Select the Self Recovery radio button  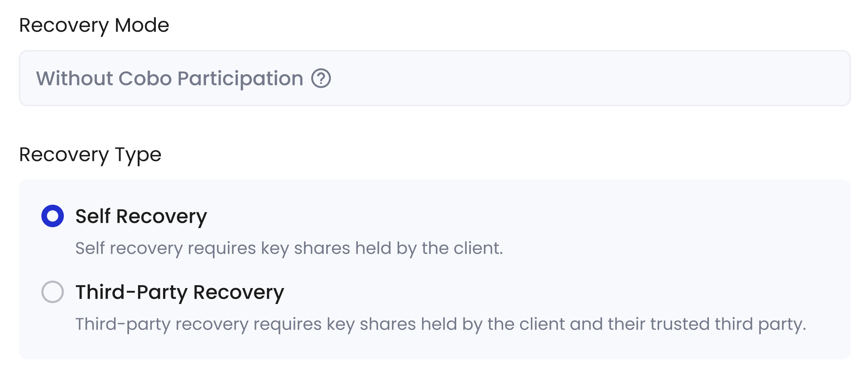(x=52, y=216)
